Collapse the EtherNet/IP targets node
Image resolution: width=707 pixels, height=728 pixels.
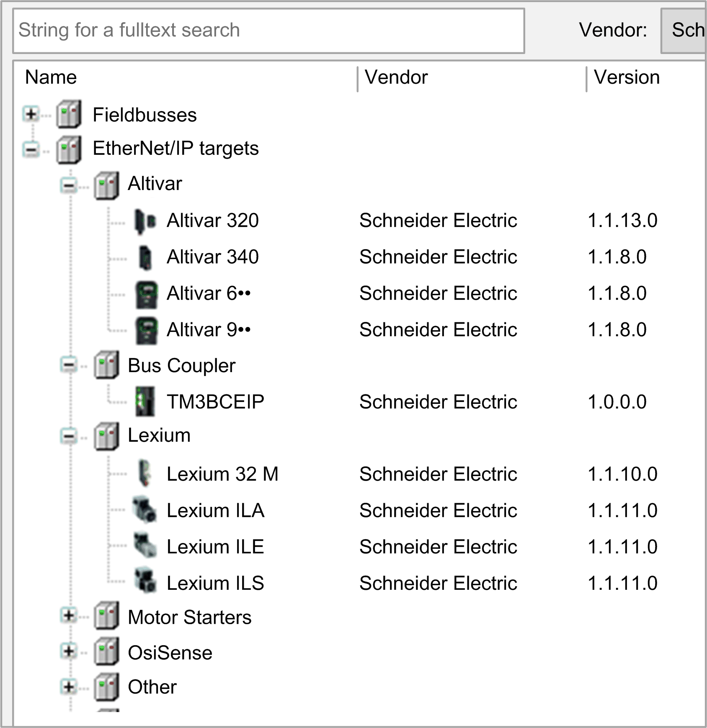[x=31, y=149]
